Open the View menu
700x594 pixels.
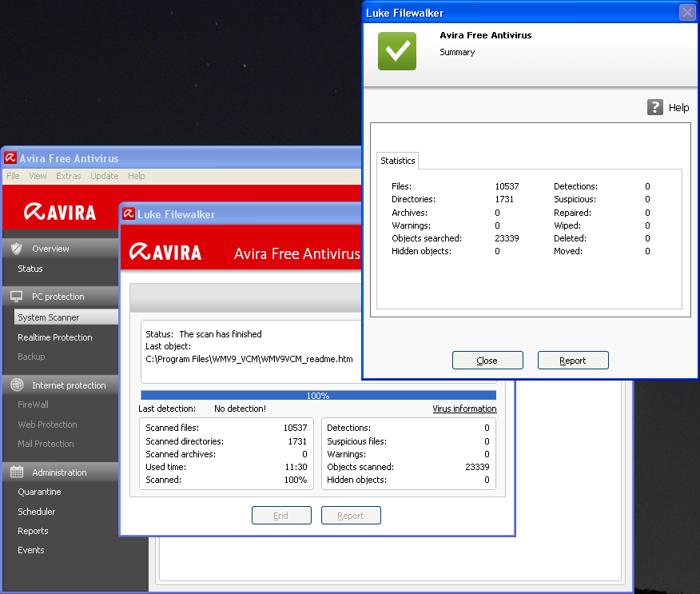[38, 176]
